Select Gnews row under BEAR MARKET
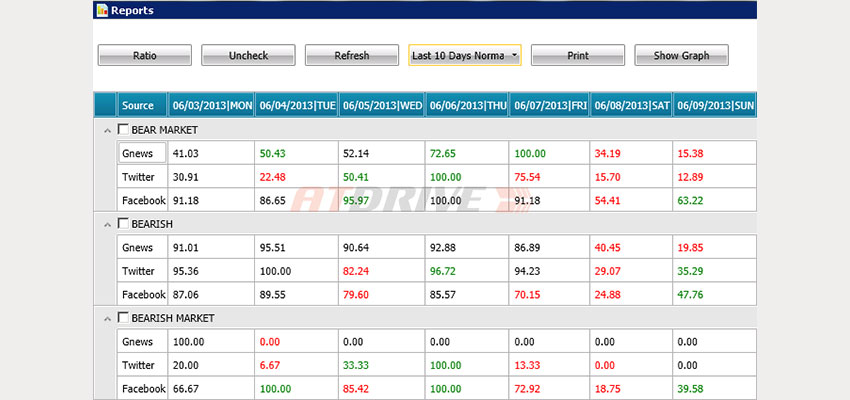The height and width of the screenshot is (400, 850). (x=437, y=153)
